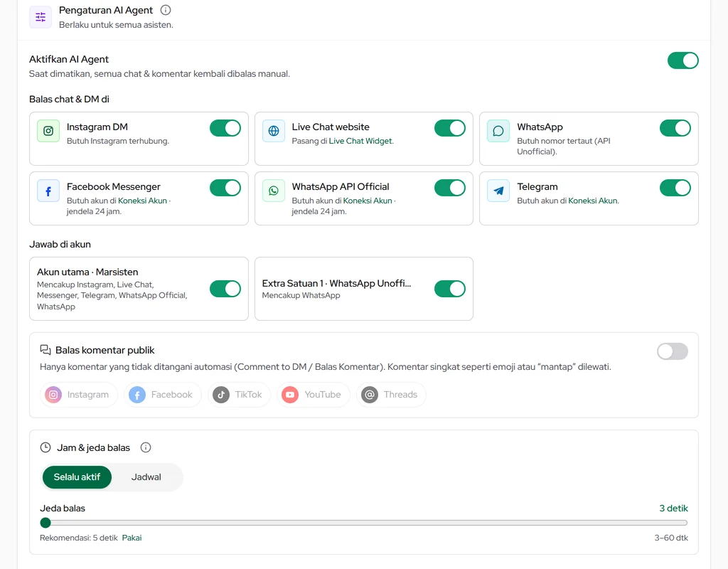Image resolution: width=728 pixels, height=569 pixels.
Task: Open the info icon next to Jam & jeda balas
Action: click(x=146, y=447)
